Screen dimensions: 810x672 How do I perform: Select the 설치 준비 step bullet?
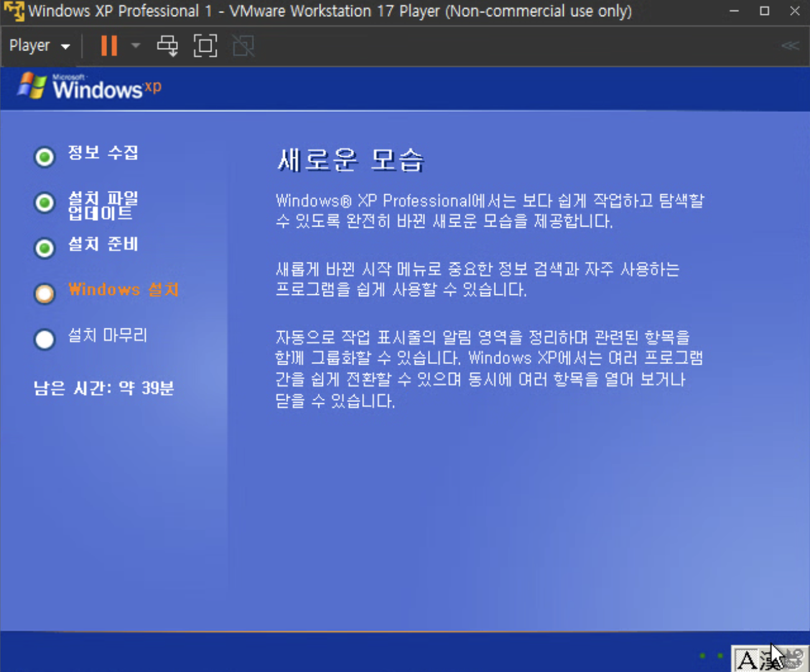pyautogui.click(x=44, y=248)
